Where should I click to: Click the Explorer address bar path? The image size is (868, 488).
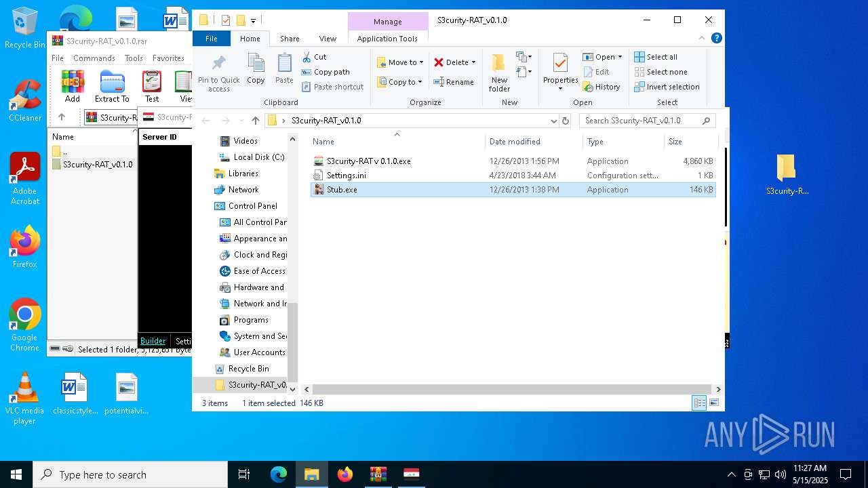[x=325, y=121]
